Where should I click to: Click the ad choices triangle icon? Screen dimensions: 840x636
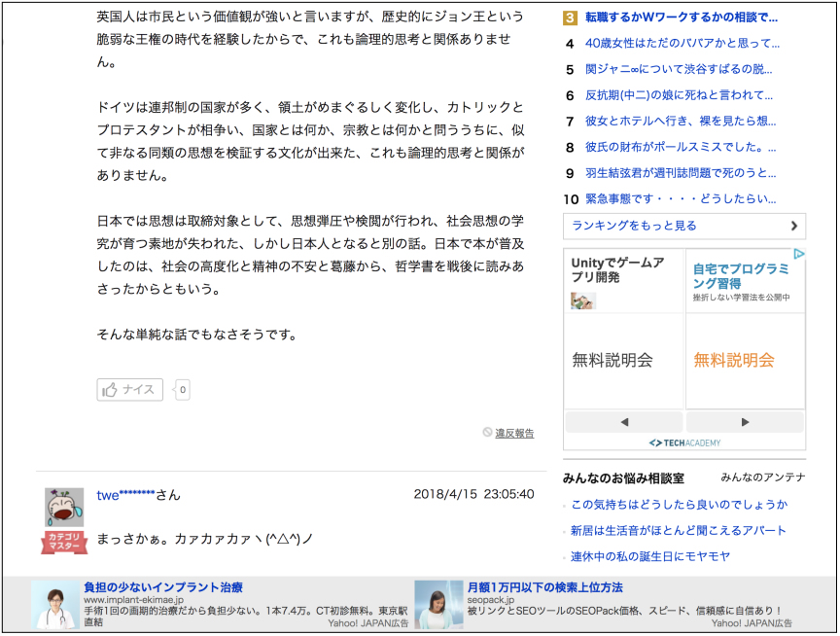click(x=799, y=254)
